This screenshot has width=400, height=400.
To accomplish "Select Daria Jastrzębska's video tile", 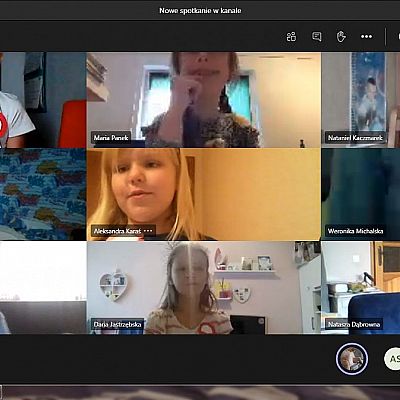I will pyautogui.click(x=204, y=288).
